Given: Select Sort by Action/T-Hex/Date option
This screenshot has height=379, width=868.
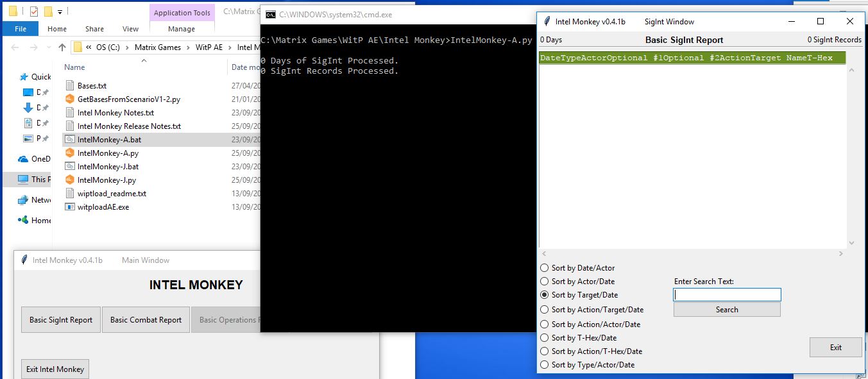Looking at the screenshot, I should [545, 351].
